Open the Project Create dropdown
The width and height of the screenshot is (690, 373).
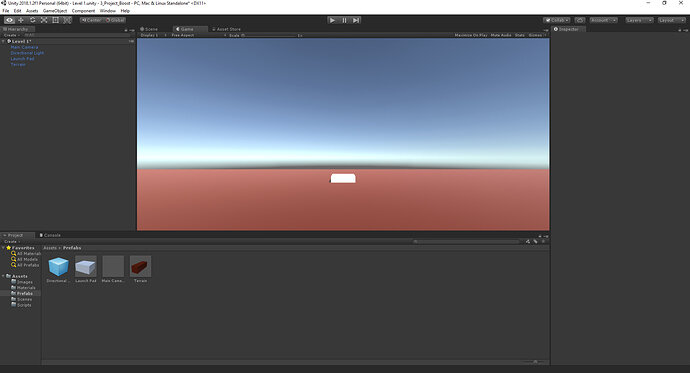pos(11,241)
